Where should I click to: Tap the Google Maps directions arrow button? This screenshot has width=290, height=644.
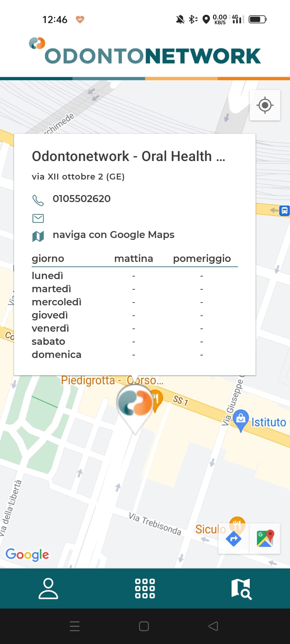coord(234,539)
